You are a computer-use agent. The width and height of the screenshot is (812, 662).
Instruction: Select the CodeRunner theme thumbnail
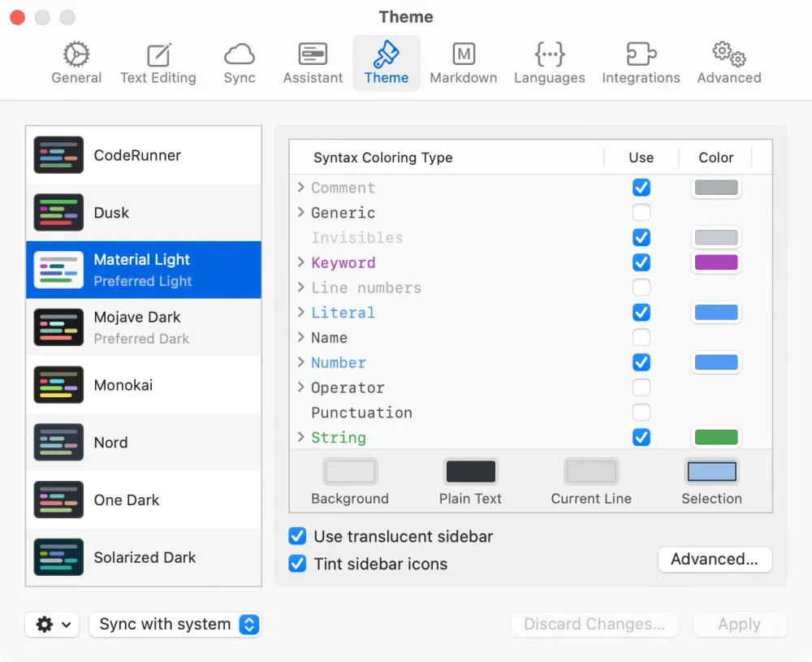point(58,155)
